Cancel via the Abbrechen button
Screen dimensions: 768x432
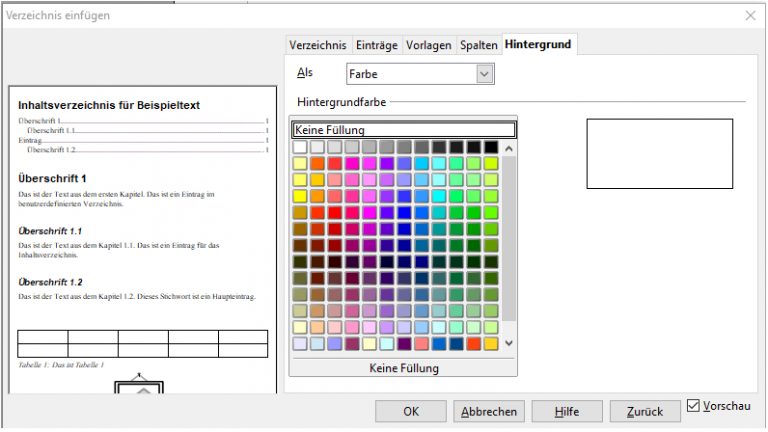pos(489,411)
